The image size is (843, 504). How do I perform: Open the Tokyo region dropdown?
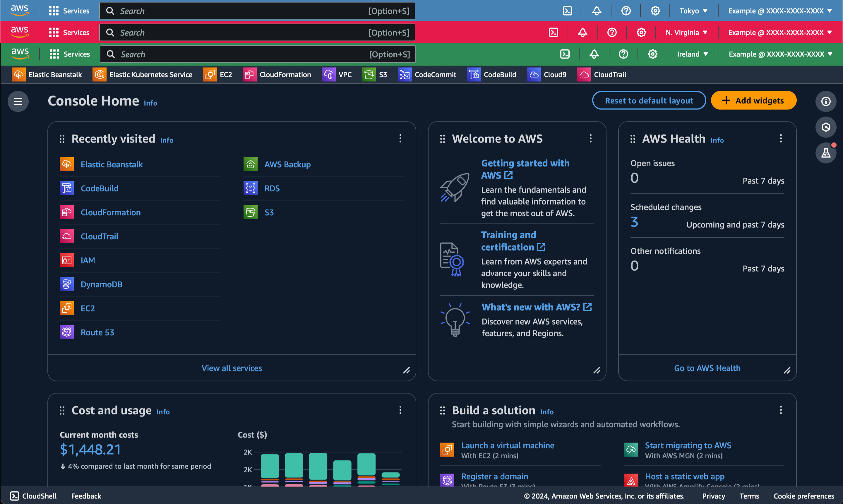point(693,11)
